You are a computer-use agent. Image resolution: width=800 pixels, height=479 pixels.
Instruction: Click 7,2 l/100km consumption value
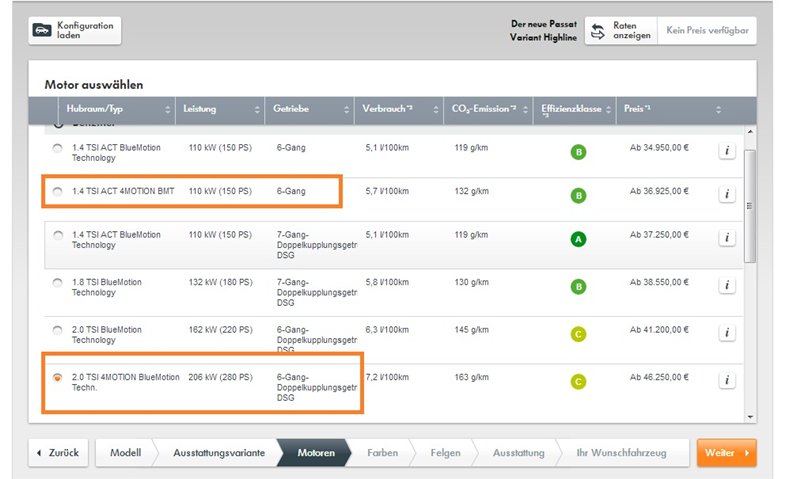tap(387, 377)
